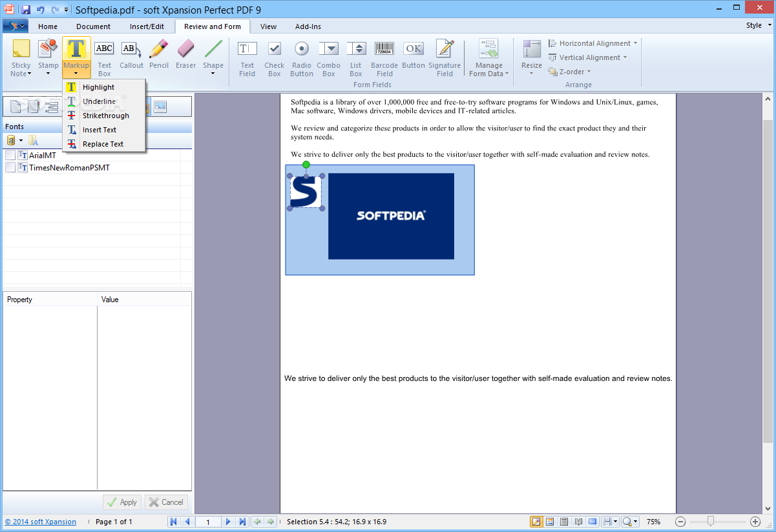Viewport: 776px width, 532px height.
Task: Open the font database dropdown arrow
Action: coord(21,140)
